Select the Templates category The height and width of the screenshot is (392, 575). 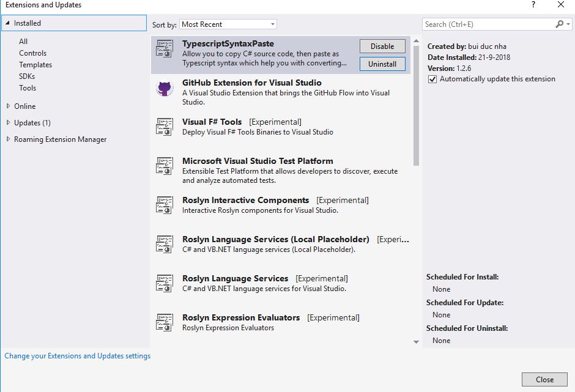tap(35, 65)
